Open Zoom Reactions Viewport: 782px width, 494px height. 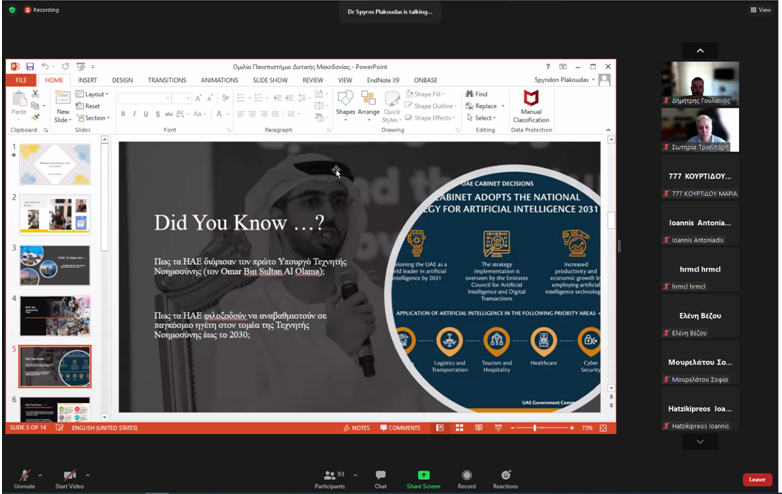point(505,479)
